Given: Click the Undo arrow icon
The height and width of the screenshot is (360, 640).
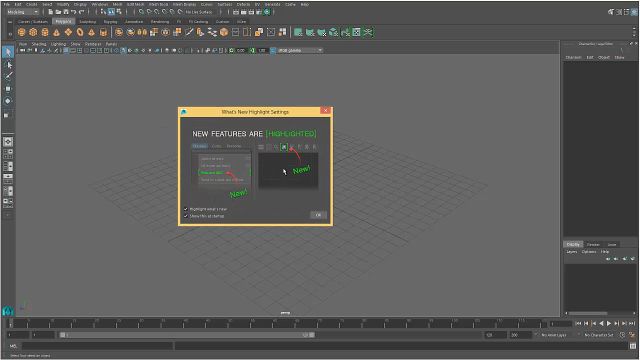Looking at the screenshot, I should pos(73,12).
